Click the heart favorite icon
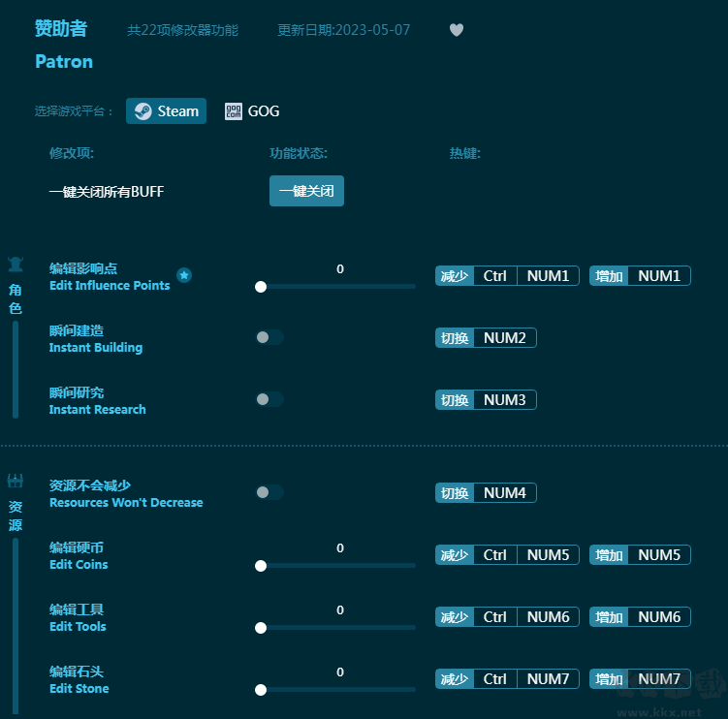Image resolution: width=728 pixels, height=719 pixels. (x=457, y=30)
